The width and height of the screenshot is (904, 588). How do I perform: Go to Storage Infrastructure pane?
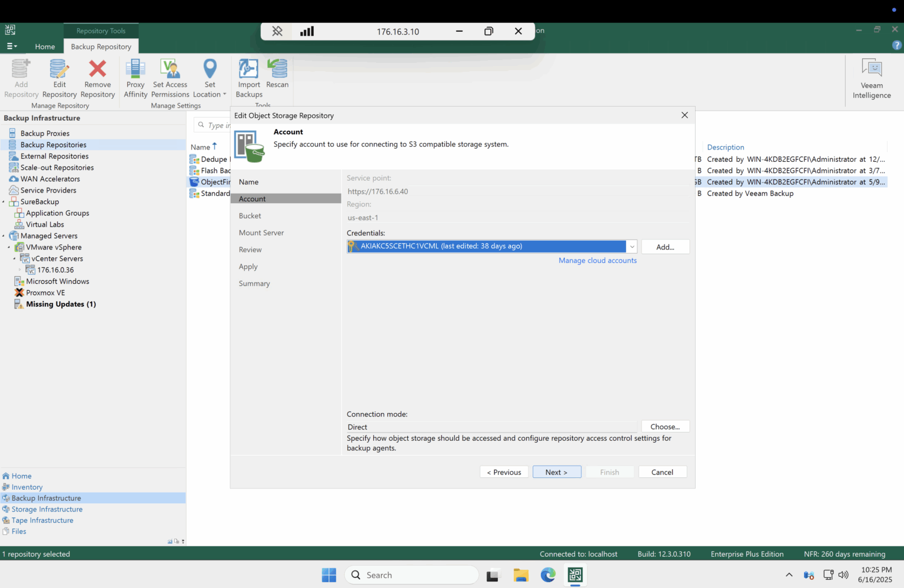47,509
